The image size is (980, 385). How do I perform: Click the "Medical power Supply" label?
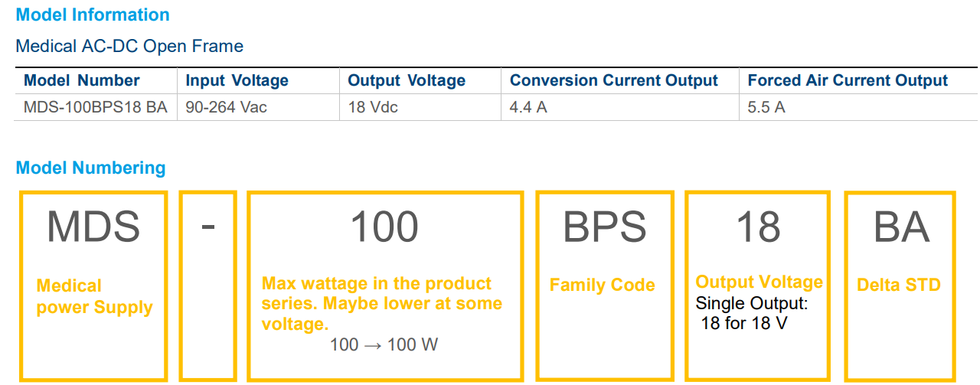94,297
